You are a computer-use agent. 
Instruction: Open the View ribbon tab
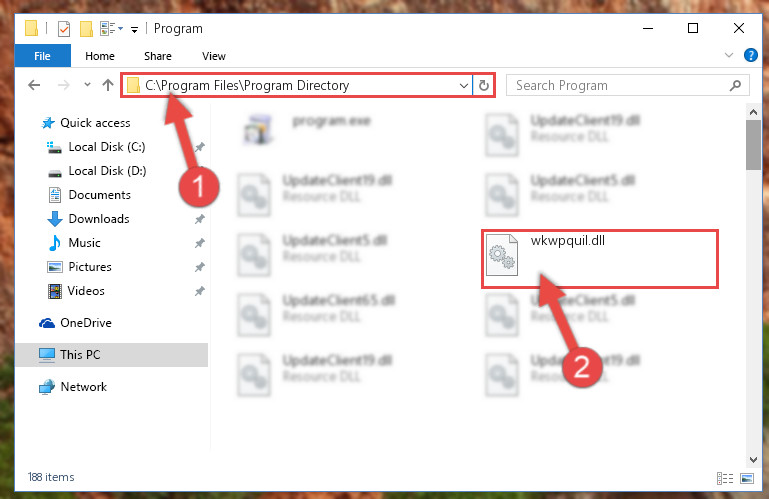[x=214, y=56]
